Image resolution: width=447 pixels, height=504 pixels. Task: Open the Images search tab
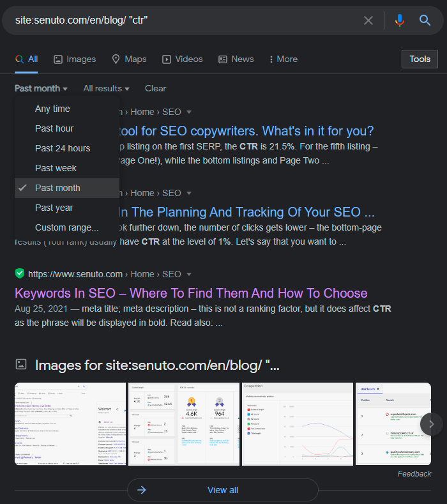click(x=75, y=59)
